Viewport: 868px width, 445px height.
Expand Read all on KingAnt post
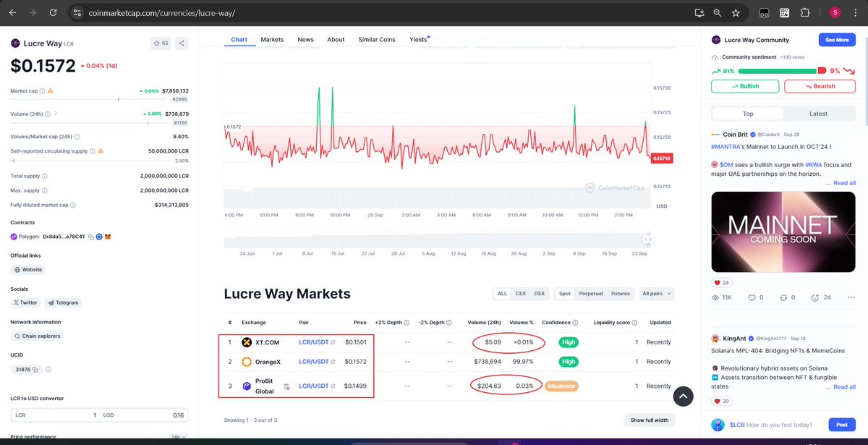(845, 387)
